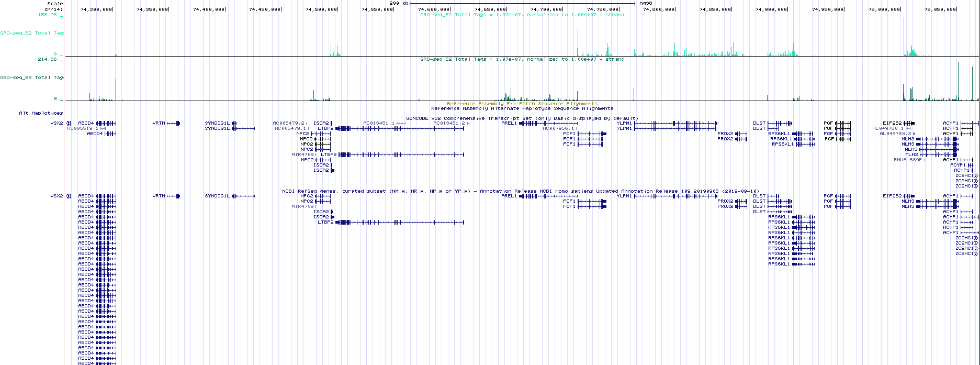The width and height of the screenshot is (980, 365).
Task: Open the NCBI RefSeq genes track title
Action: click(x=520, y=191)
